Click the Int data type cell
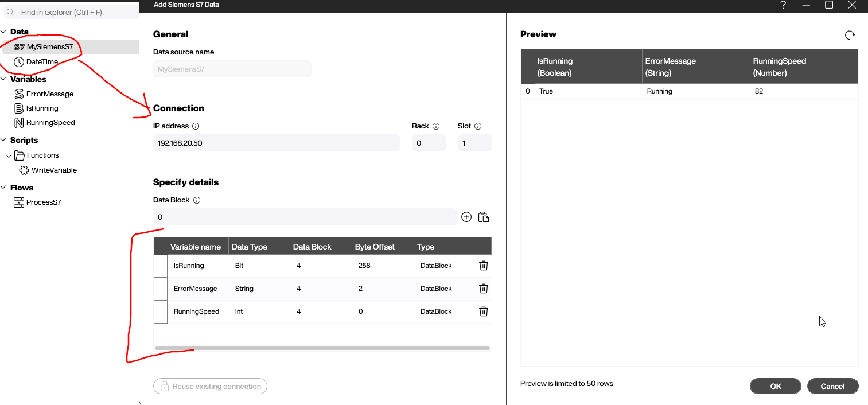Screen dimensions: 868x405 click(259, 311)
